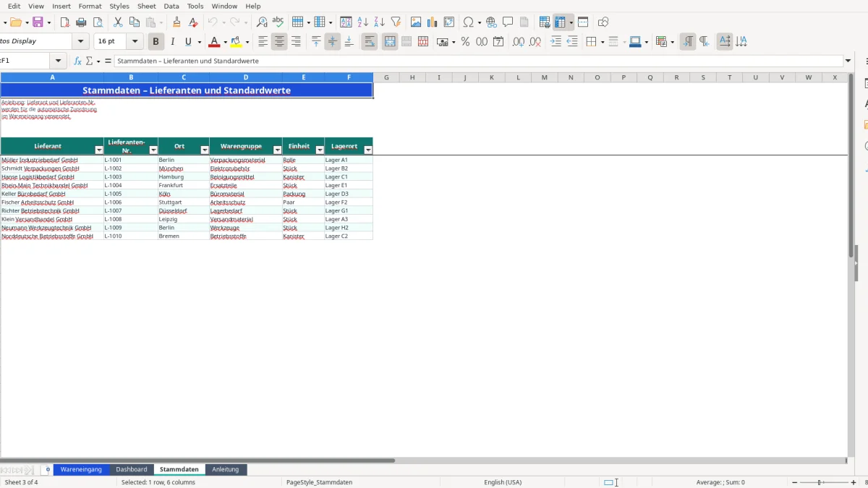Align text left
Image resolution: width=868 pixels, height=488 pixels.
(x=263, y=42)
